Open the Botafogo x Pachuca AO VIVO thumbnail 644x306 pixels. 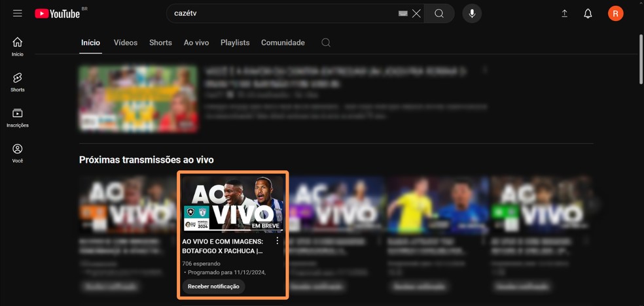tap(233, 203)
